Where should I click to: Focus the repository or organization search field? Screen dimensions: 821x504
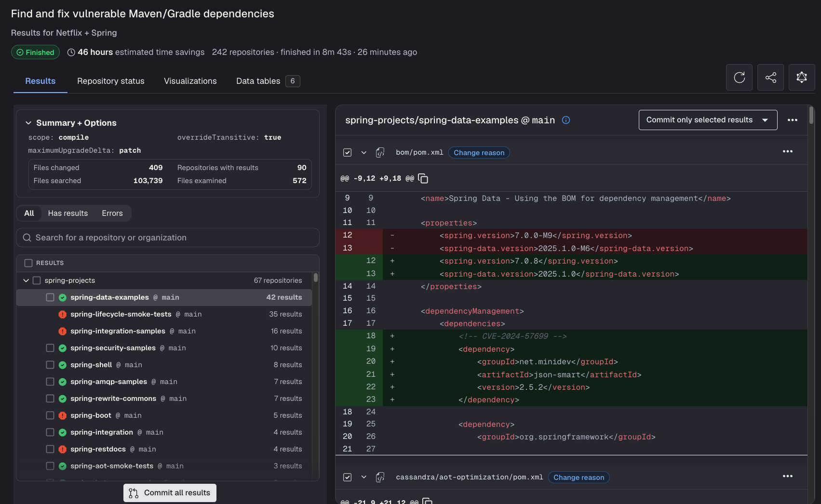click(168, 238)
